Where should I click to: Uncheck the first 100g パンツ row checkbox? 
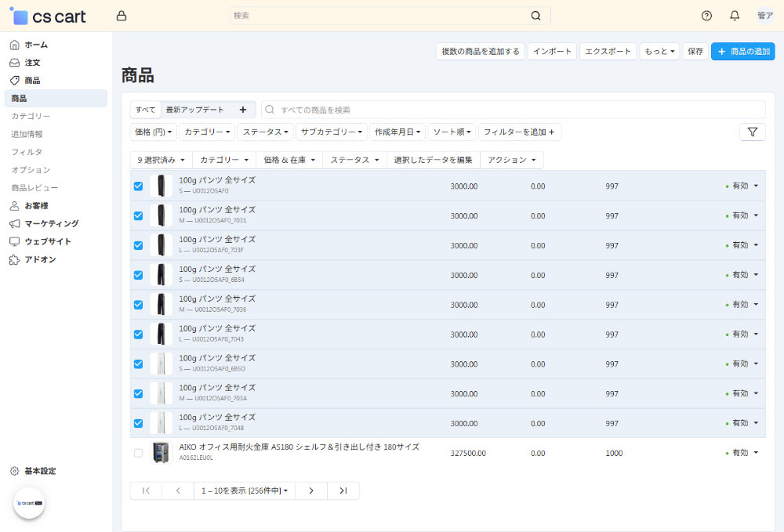click(138, 186)
